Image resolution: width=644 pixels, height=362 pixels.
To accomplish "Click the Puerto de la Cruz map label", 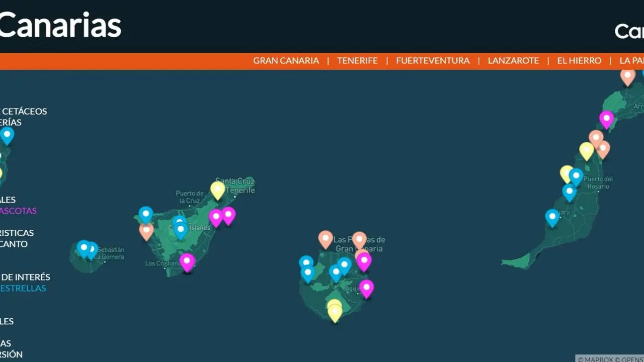I will pos(190,197).
